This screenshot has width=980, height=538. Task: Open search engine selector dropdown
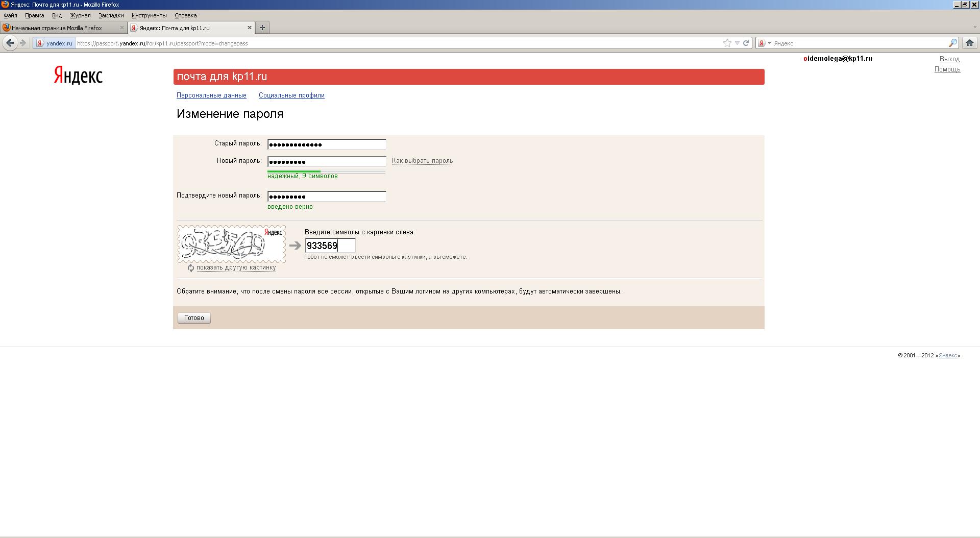click(764, 43)
